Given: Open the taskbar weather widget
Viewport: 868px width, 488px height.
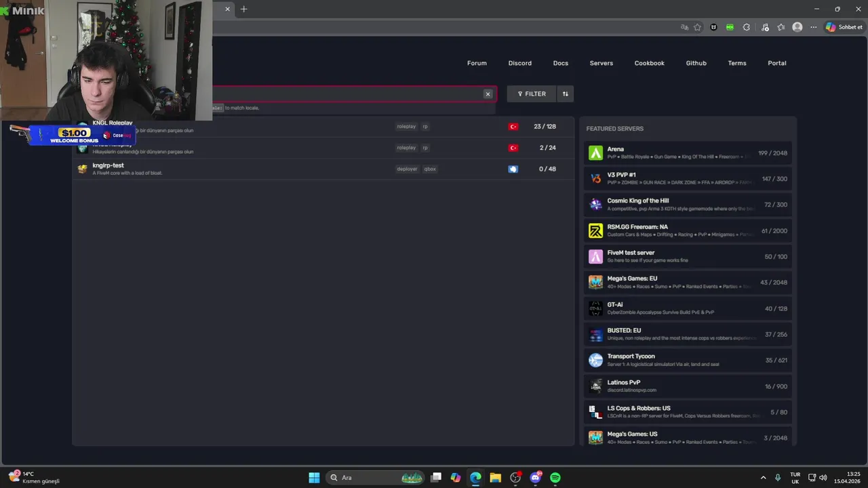Looking at the screenshot, I should (34, 478).
